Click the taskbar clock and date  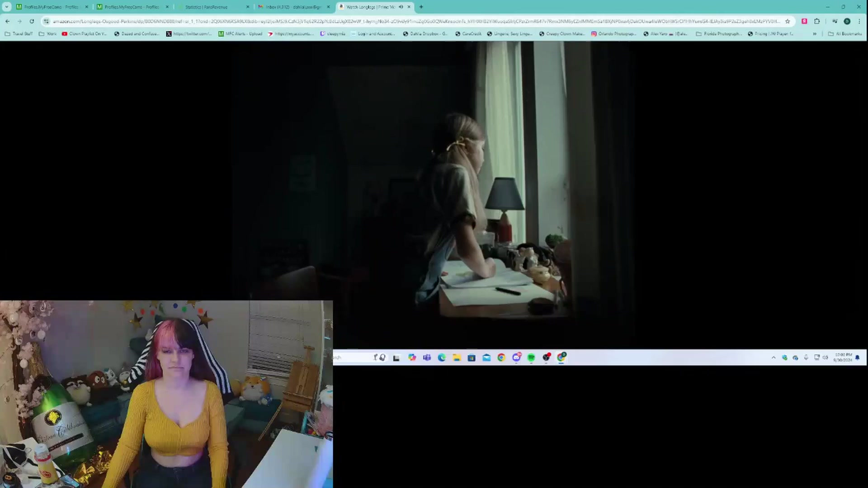843,357
